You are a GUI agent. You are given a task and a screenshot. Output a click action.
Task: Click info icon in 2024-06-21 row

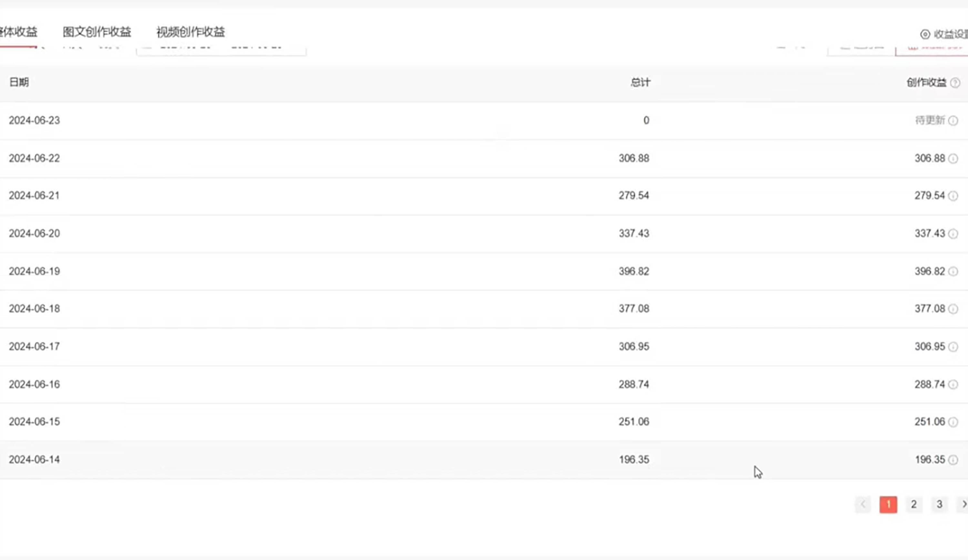coord(953,196)
